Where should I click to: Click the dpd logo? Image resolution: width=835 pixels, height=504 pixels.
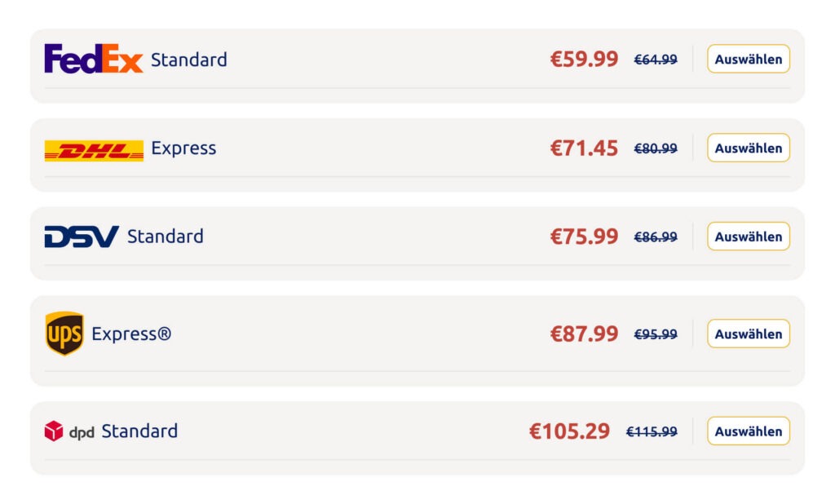pos(69,431)
